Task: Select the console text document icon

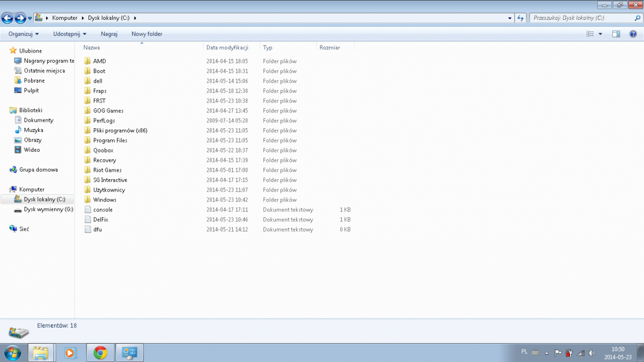Action: (x=88, y=210)
